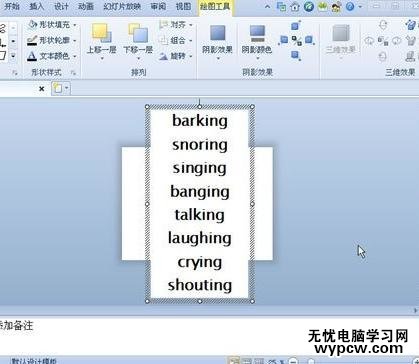Viewport: 419px width, 364px height.
Task: Click the word "singing" in text box
Action: point(200,168)
